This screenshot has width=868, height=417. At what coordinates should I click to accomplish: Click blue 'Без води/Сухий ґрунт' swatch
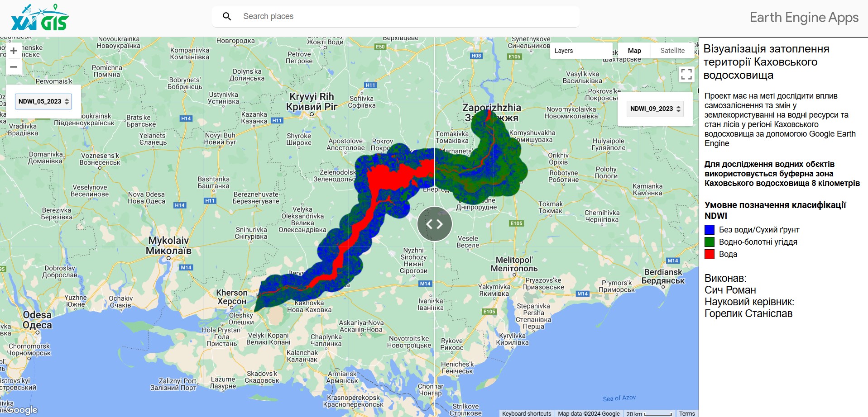[710, 230]
